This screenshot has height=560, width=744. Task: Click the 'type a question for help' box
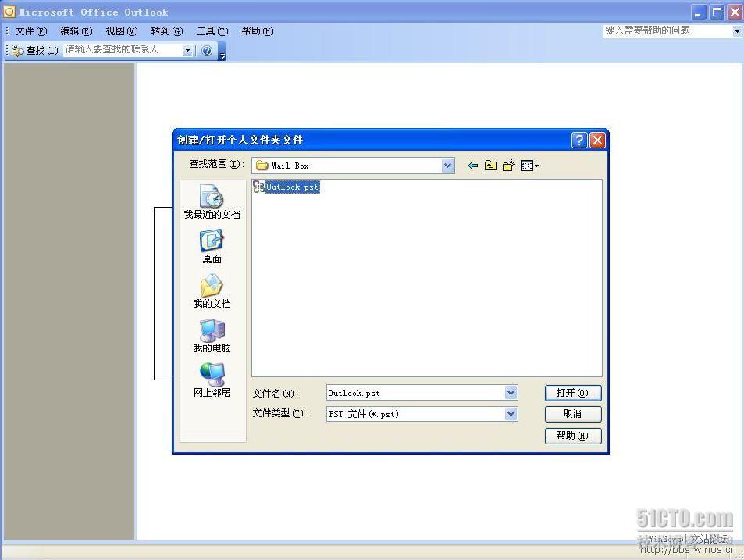coord(667,30)
